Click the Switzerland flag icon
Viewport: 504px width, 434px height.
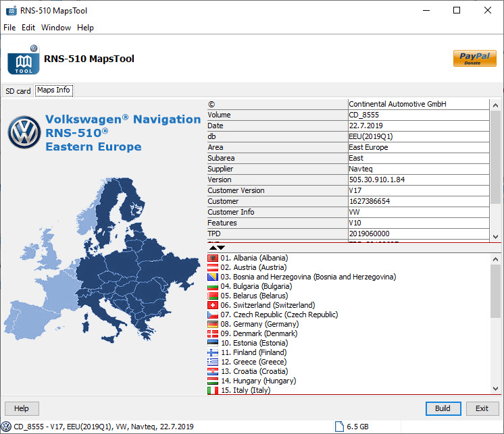coord(212,305)
